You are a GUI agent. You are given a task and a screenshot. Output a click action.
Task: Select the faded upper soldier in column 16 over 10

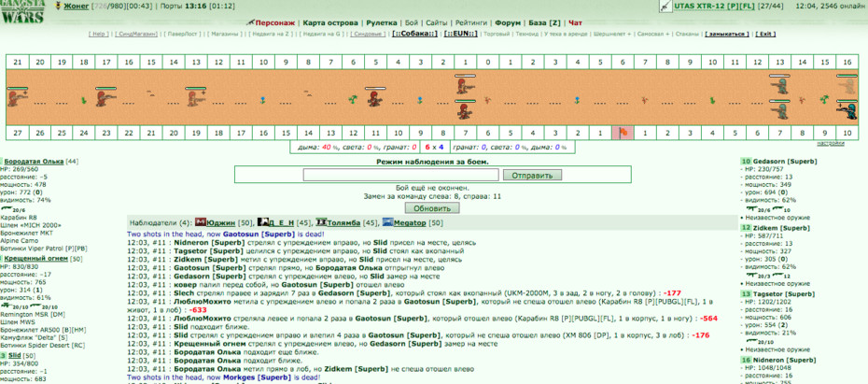(x=847, y=85)
